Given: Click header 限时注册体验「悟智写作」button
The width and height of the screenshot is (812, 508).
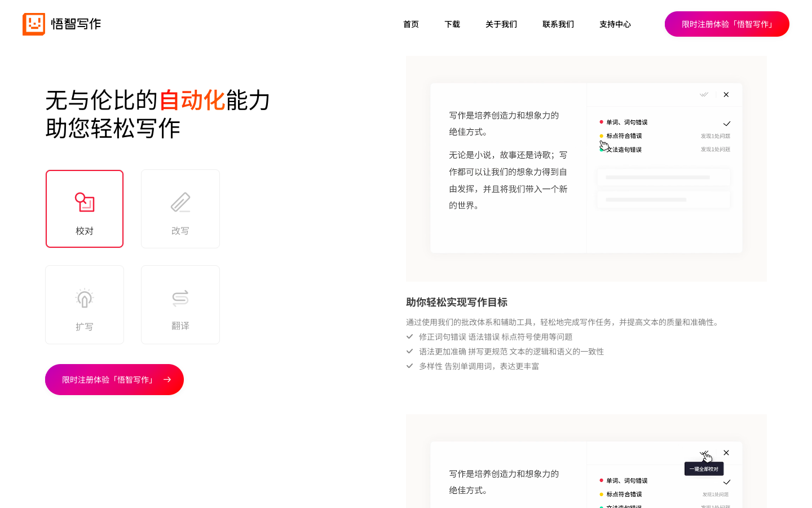Looking at the screenshot, I should pyautogui.click(x=727, y=24).
